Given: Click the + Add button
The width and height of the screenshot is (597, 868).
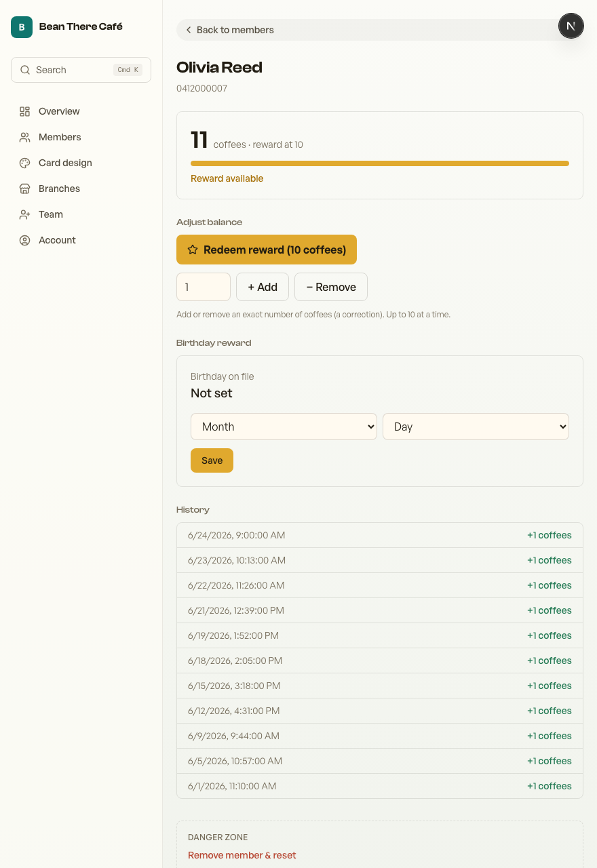Looking at the screenshot, I should tap(263, 287).
